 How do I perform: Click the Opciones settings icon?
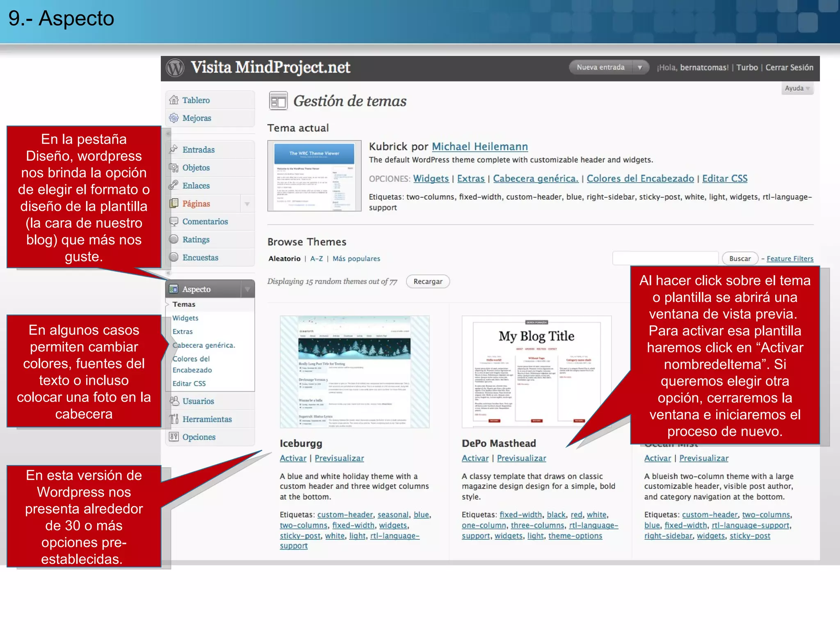pos(174,436)
